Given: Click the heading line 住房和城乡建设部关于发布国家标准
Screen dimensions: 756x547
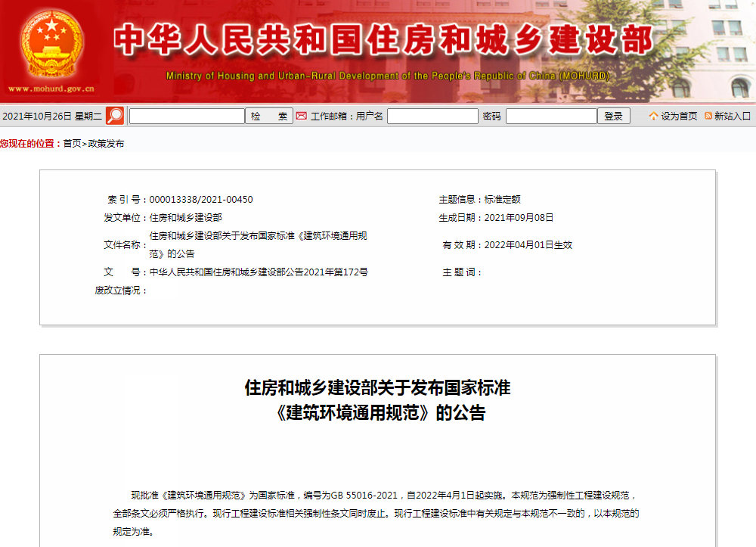Looking at the screenshot, I should click(377, 387).
